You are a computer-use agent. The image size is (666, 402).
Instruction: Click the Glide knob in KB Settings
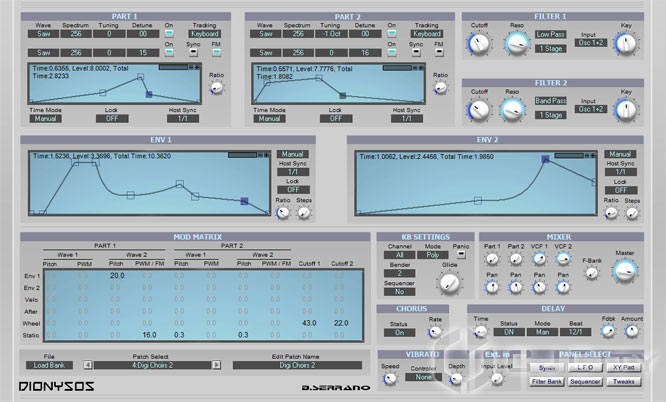coord(449,283)
